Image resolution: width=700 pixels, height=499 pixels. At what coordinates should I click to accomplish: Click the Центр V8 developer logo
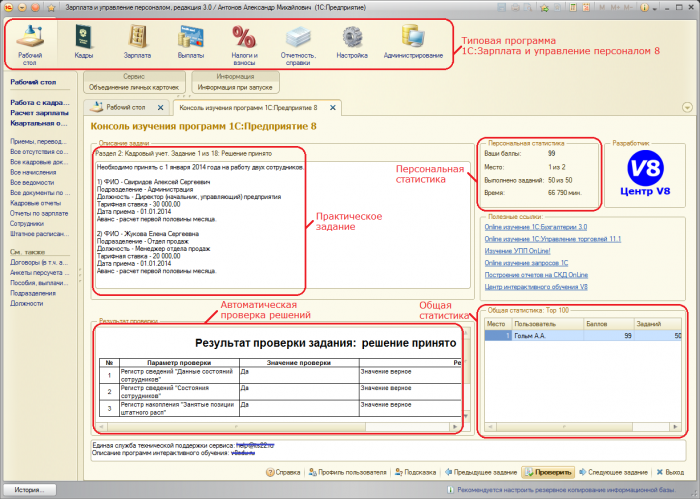coord(645,173)
